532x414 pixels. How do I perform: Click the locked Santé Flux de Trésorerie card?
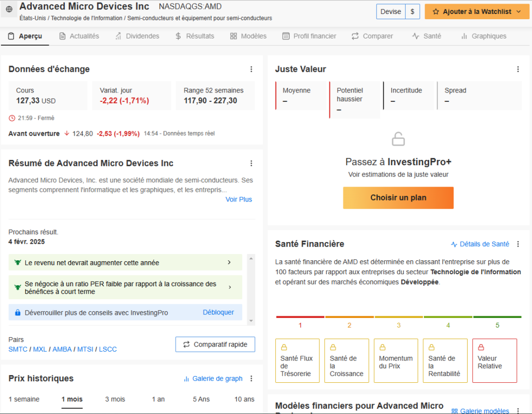click(x=296, y=360)
